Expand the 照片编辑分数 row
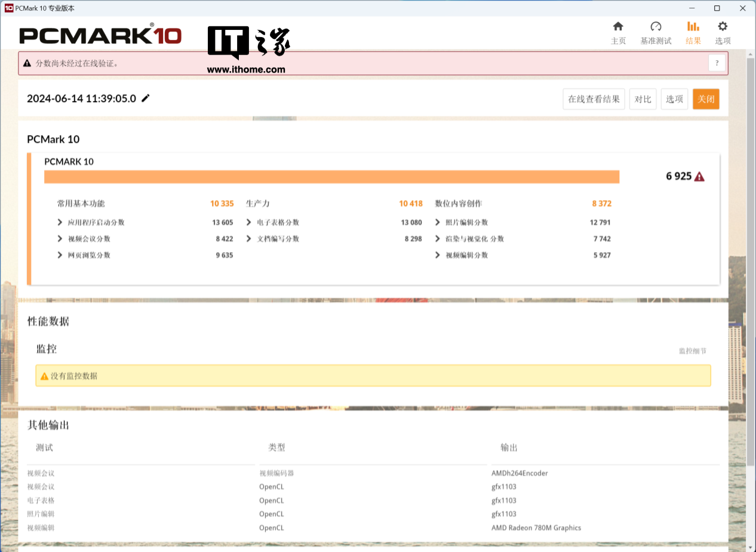This screenshot has height=552, width=756. click(438, 222)
